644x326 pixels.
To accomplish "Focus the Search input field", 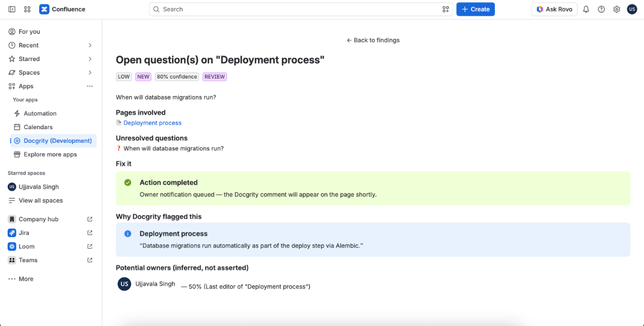I will pos(301,9).
